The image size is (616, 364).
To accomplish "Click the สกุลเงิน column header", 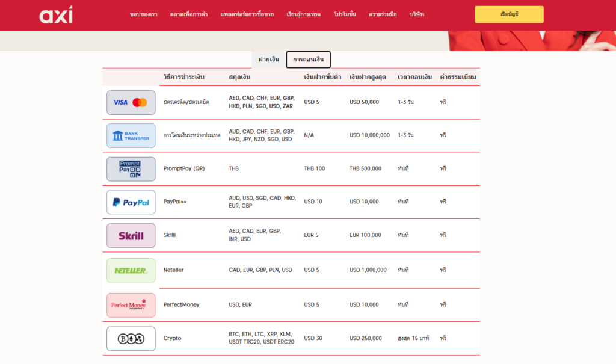I will [239, 77].
